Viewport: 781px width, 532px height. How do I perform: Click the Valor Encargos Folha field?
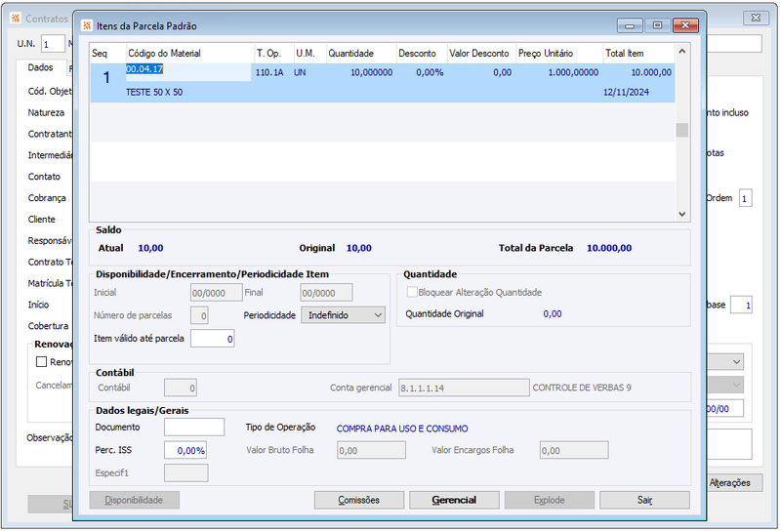click(574, 450)
